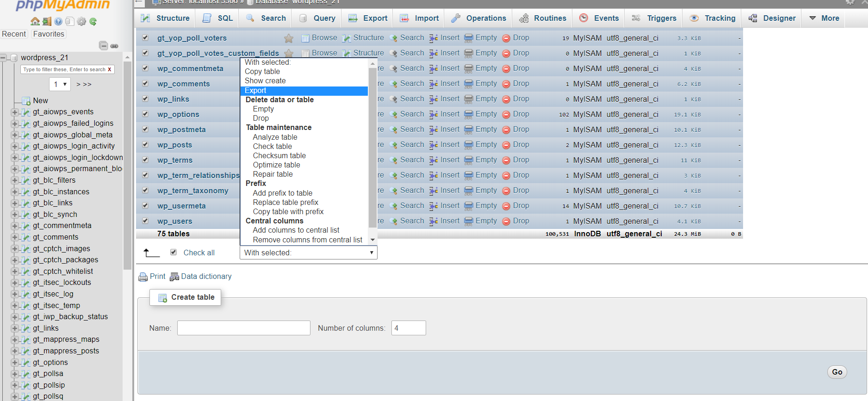
Task: Click Drop icon in wp_users row
Action: [506, 221]
